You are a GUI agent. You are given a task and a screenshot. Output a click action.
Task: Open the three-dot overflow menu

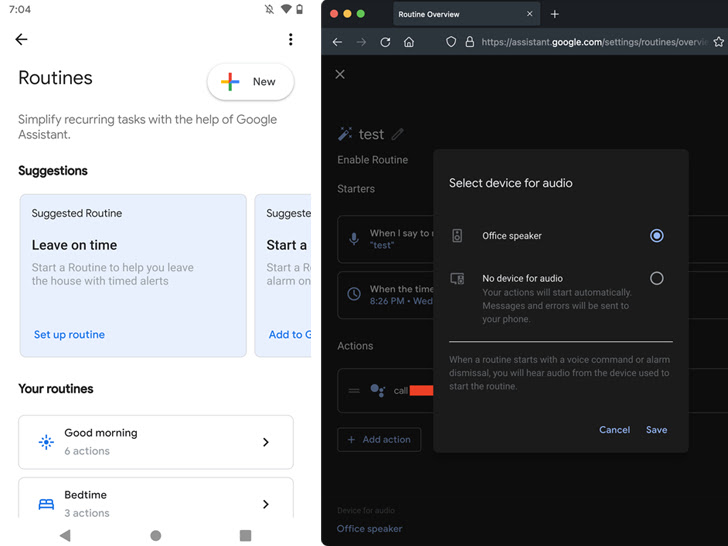click(x=291, y=40)
